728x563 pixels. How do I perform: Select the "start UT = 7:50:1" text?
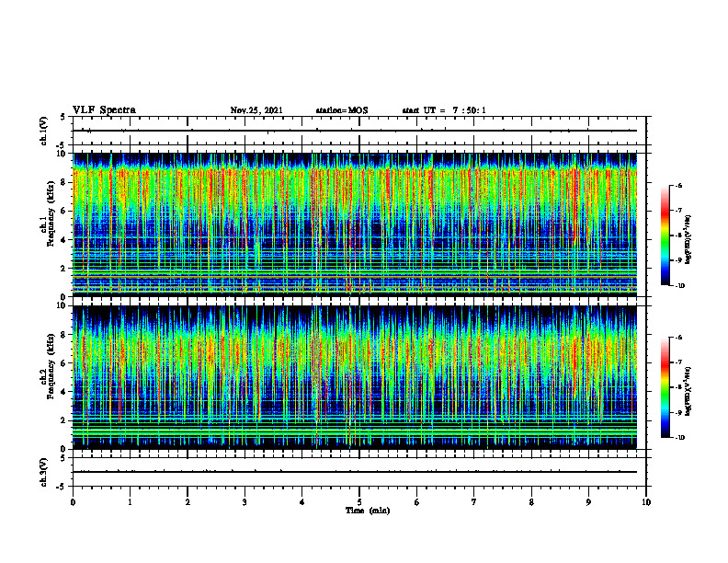(x=444, y=110)
